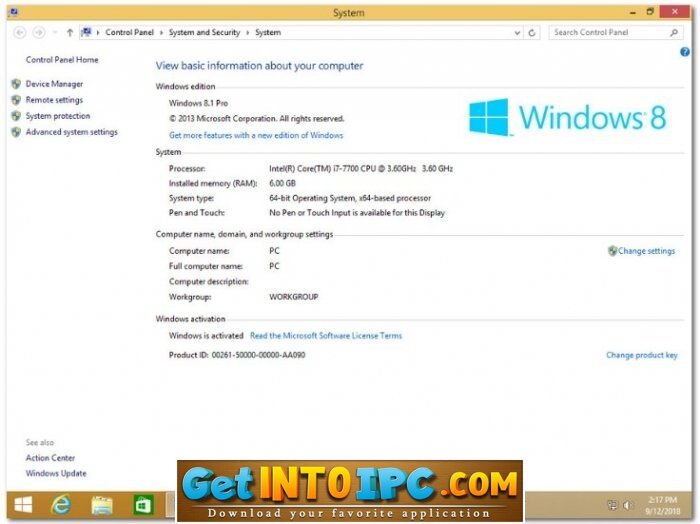Click the shield icon next to Change settings
Screen dimensions: 700x524
[612, 251]
